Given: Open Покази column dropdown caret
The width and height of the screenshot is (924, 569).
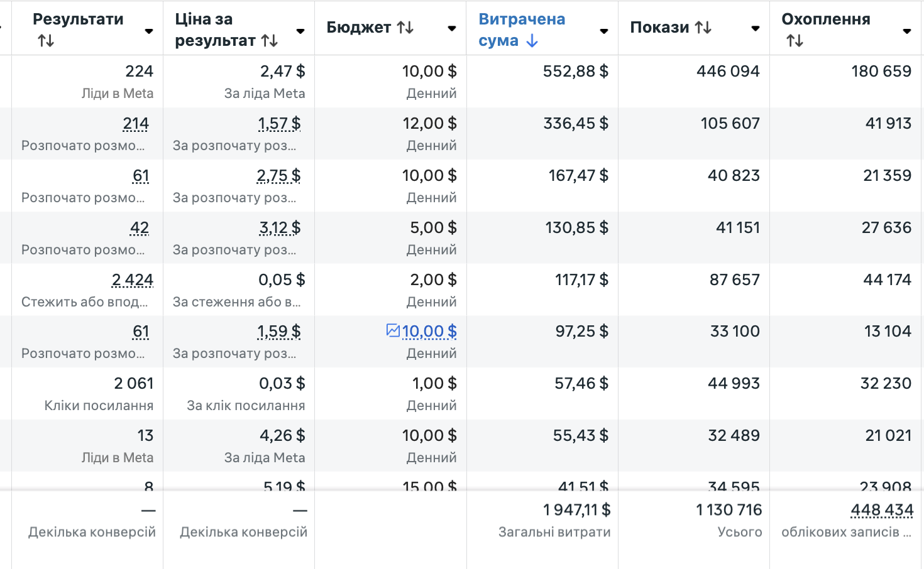Looking at the screenshot, I should coord(756,28).
